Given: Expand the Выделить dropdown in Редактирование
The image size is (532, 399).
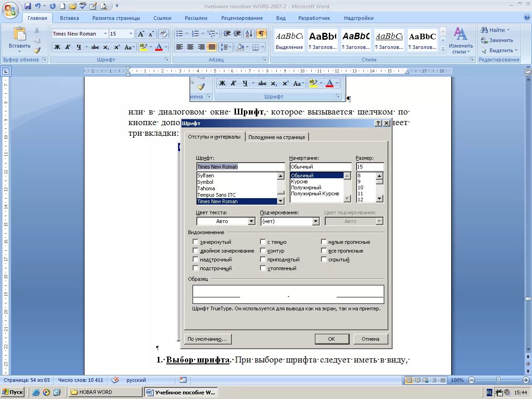Looking at the screenshot, I should pyautogui.click(x=516, y=50).
